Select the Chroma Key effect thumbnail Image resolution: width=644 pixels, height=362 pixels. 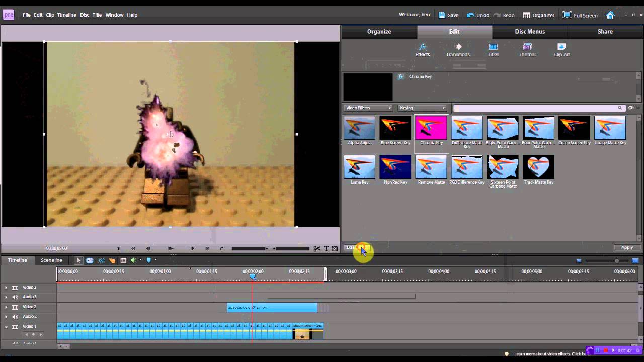point(431,128)
